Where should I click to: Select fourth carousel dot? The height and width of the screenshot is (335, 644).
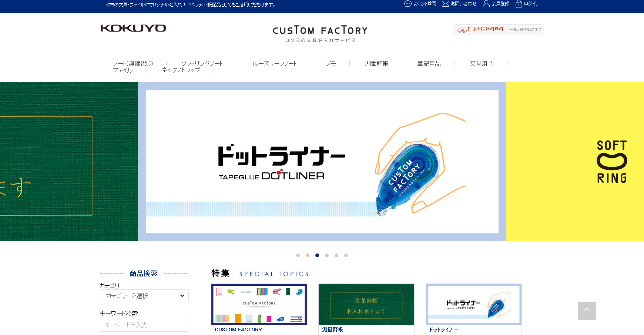pos(327,255)
